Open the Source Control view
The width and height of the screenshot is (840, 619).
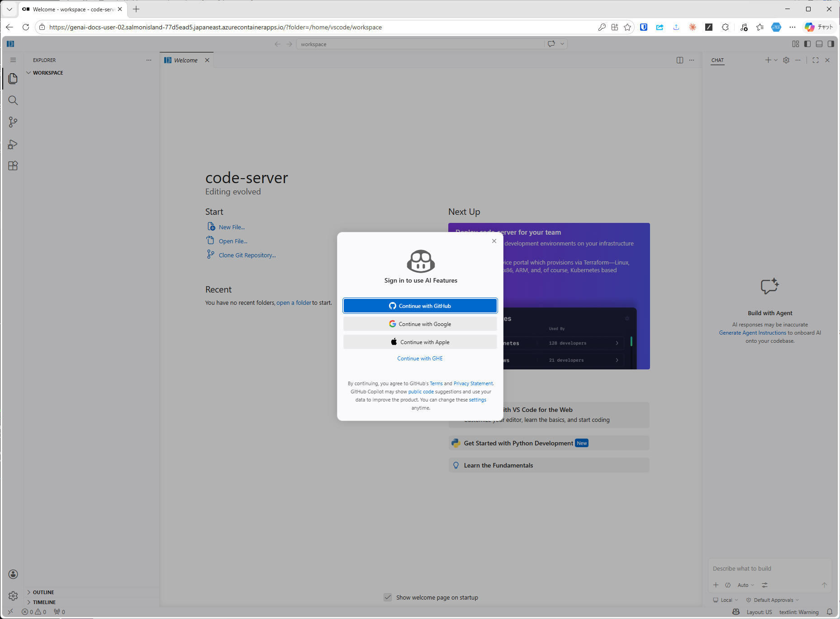click(x=13, y=122)
